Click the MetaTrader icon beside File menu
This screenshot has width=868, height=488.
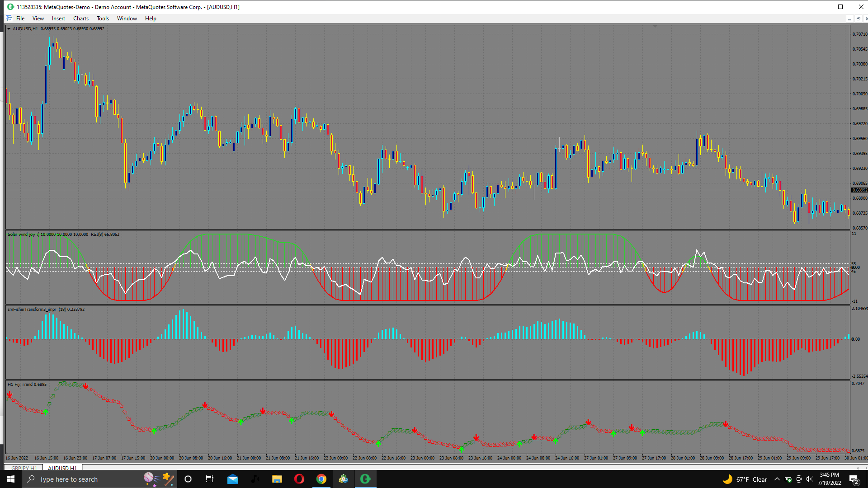[9, 19]
